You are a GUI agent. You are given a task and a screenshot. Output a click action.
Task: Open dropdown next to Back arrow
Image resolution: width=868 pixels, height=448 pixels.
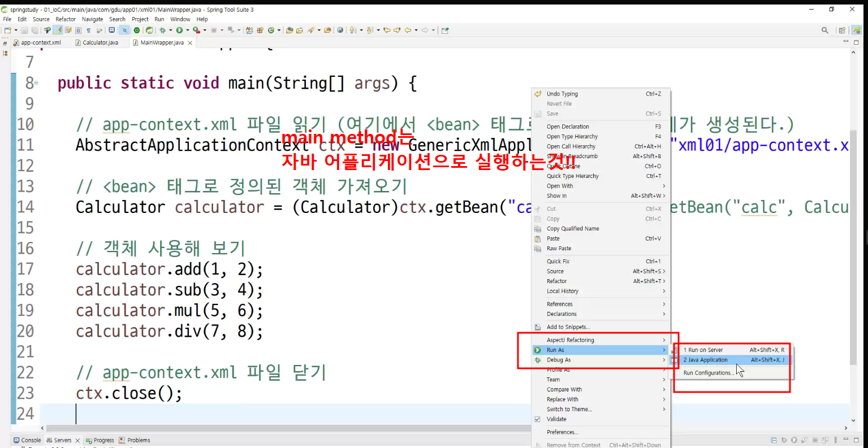pos(416,30)
